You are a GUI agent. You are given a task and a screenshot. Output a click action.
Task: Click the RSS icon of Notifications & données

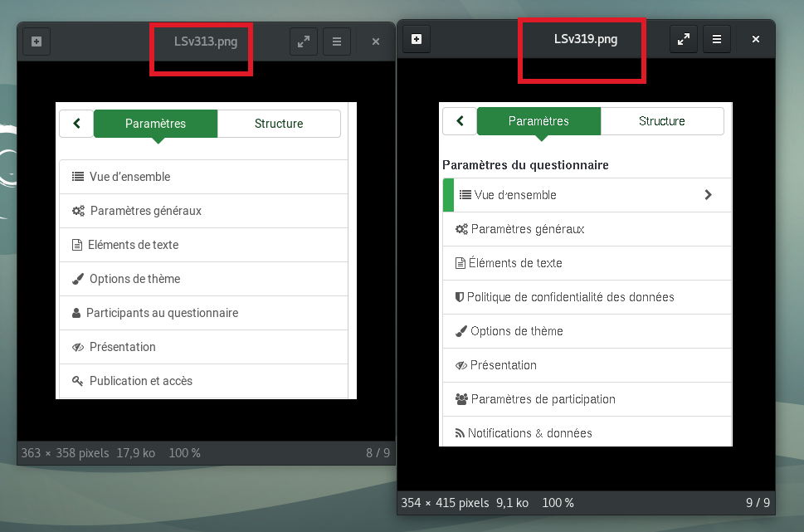tap(460, 433)
